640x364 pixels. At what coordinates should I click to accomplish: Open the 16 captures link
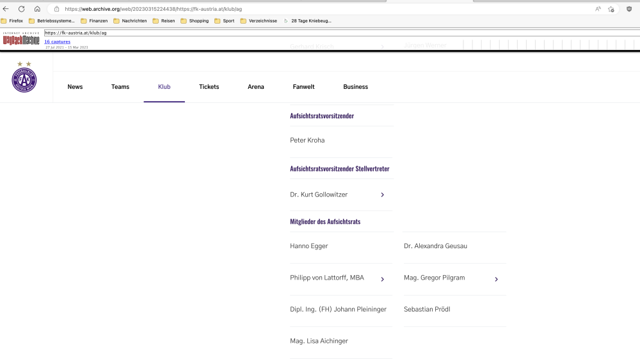coord(57,42)
